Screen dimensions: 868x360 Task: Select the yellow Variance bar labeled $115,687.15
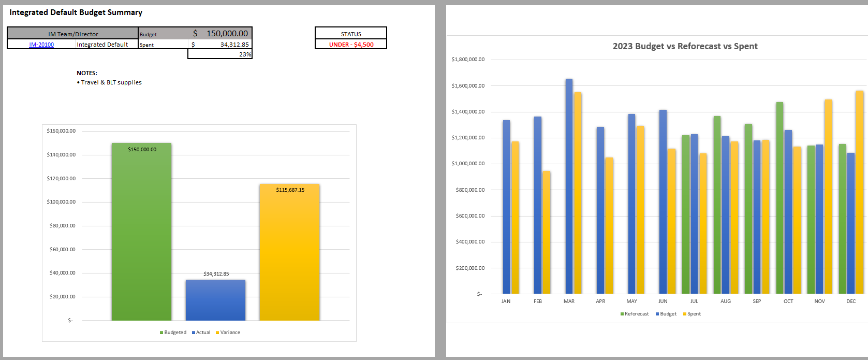coord(289,254)
